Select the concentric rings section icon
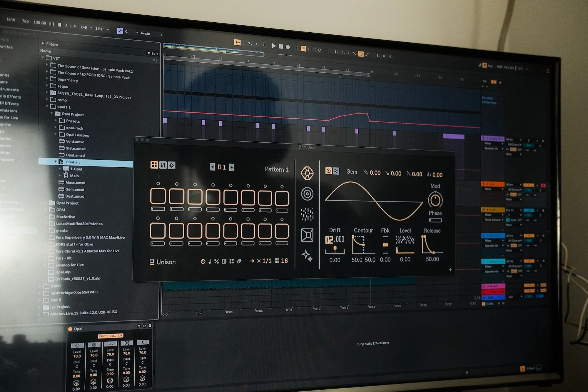The image size is (588, 392). pos(307,194)
